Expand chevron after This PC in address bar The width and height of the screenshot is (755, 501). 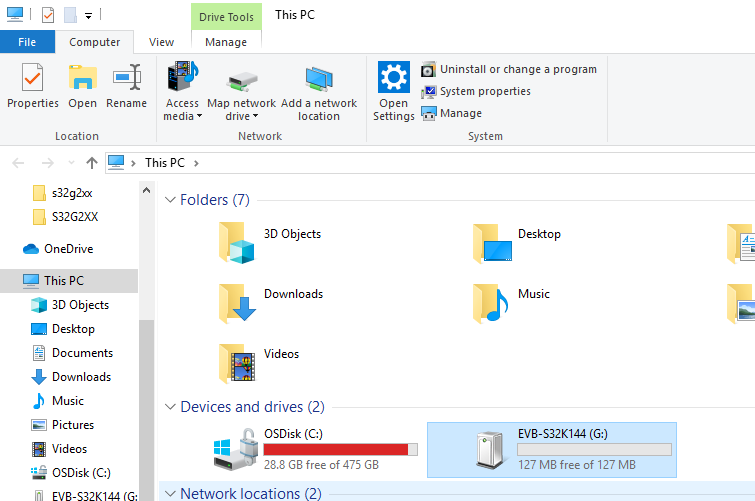(x=196, y=163)
